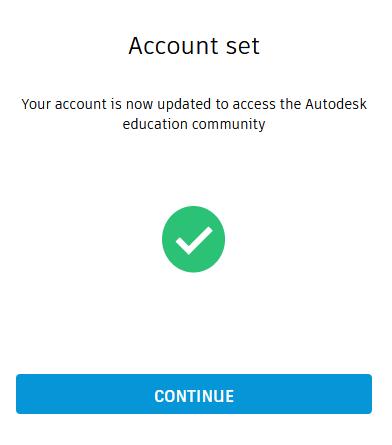Click the white tick inside green circle

click(x=194, y=240)
